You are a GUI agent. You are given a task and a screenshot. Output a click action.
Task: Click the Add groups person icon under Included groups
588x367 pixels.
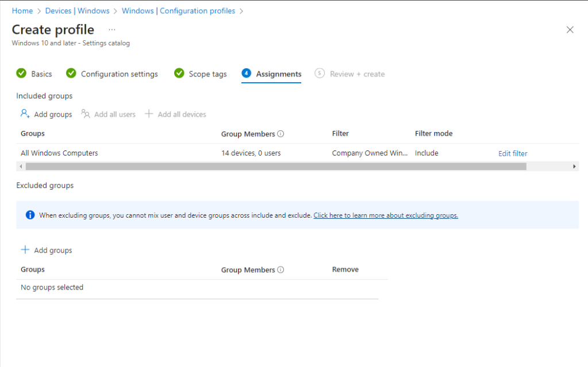pos(25,114)
